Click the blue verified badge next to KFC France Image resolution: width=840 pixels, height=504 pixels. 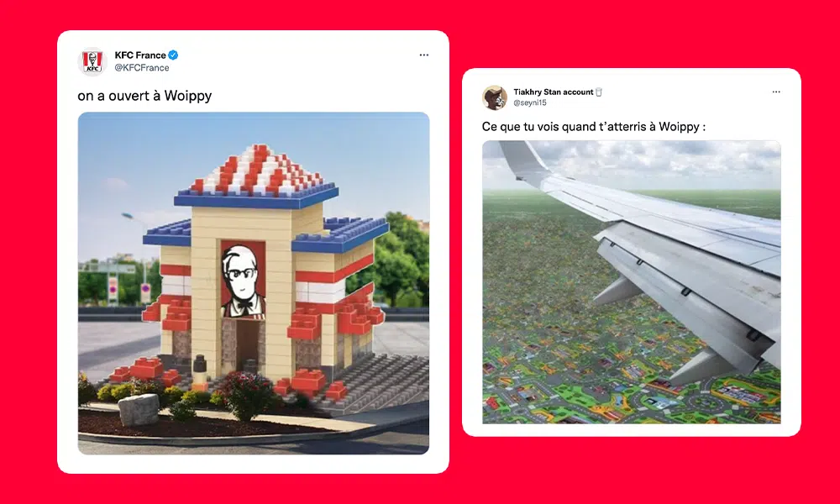173,55
